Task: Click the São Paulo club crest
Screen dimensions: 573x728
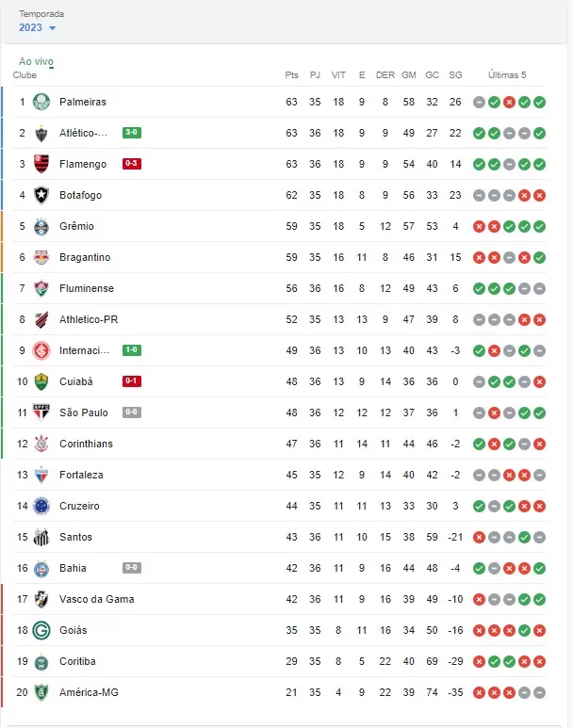Action: [x=41, y=413]
